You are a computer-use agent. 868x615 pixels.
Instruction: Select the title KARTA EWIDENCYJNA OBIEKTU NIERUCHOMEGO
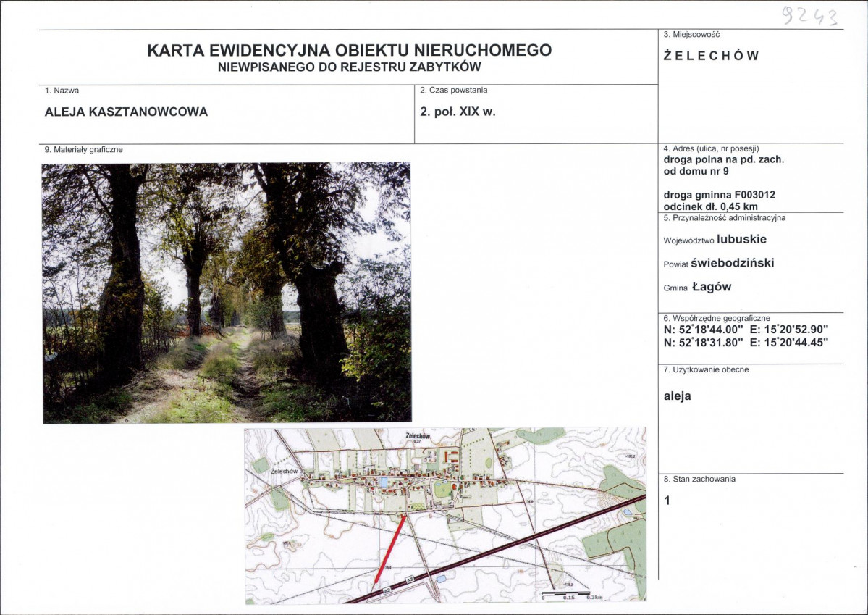[x=350, y=50]
